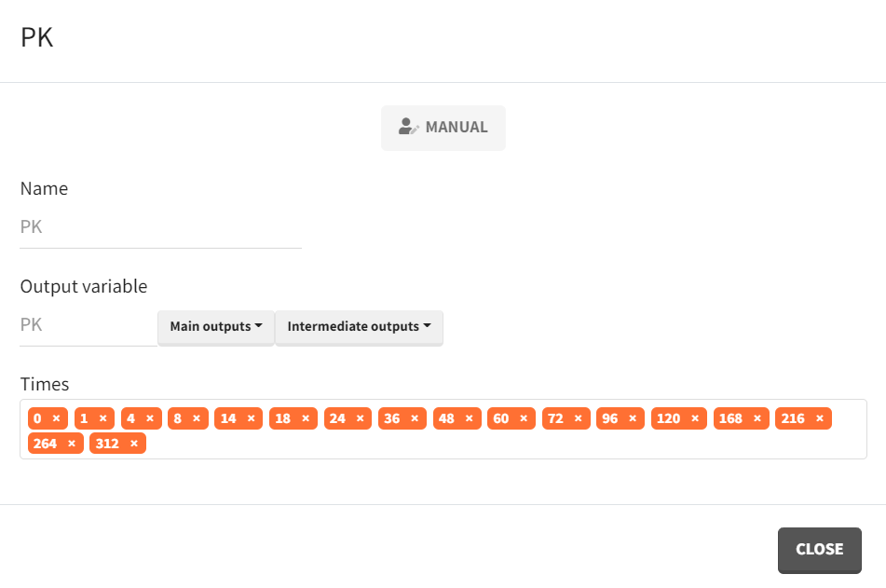Remove the 312 time tag
The width and height of the screenshot is (886, 588).
click(x=134, y=444)
